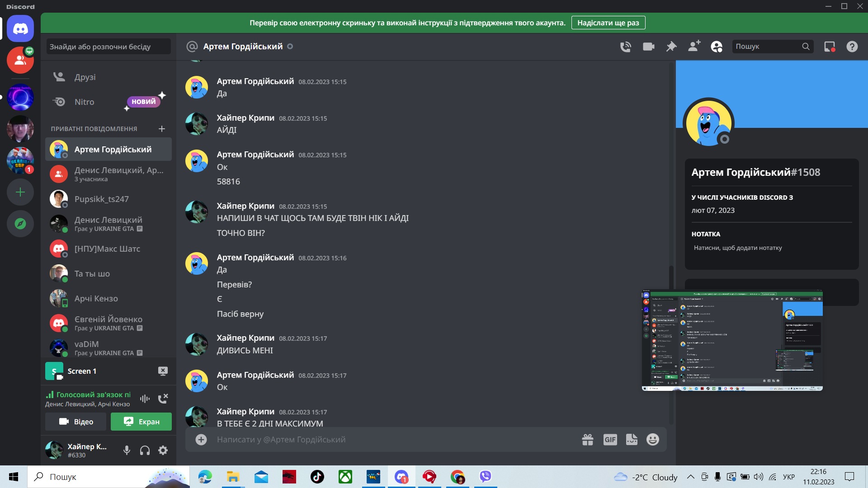Switch keyboard language УКР
868x488 pixels.
[x=789, y=477]
